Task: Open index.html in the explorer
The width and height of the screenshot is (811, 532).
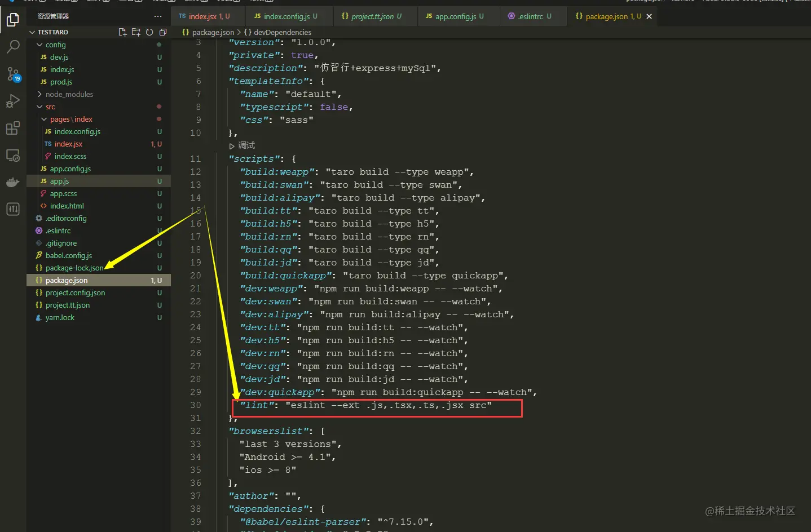Action: [x=99, y=206]
